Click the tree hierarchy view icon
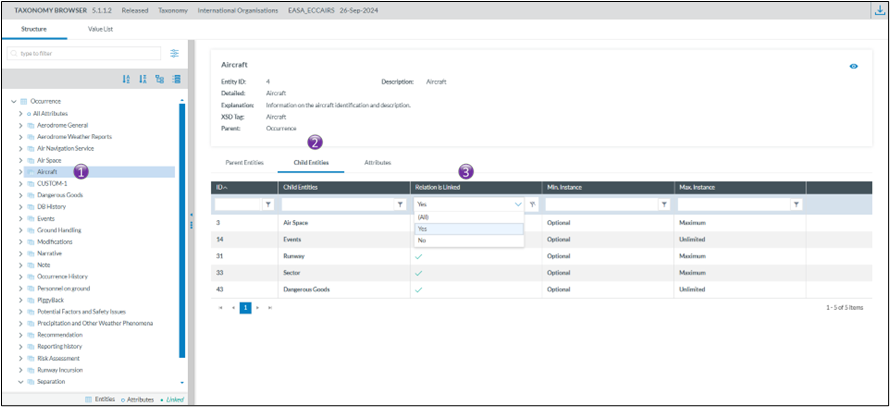Screen dimensions: 890x407 click(x=160, y=79)
